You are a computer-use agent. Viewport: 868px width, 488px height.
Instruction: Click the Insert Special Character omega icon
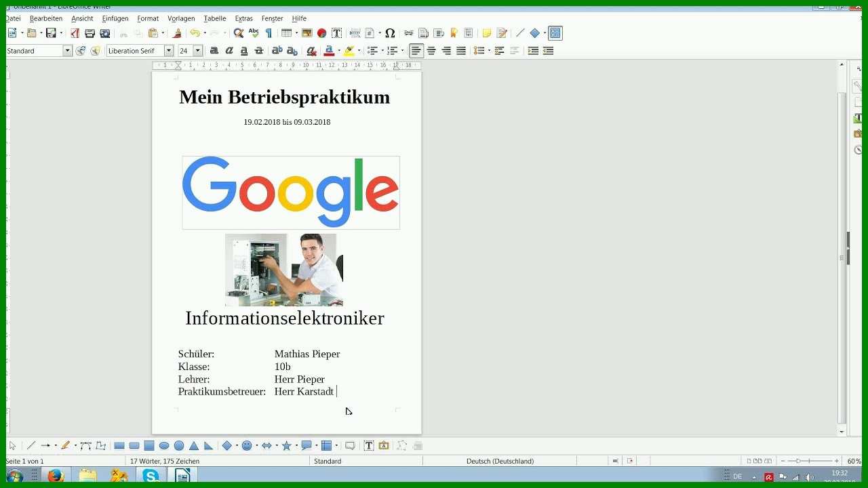[x=390, y=33]
